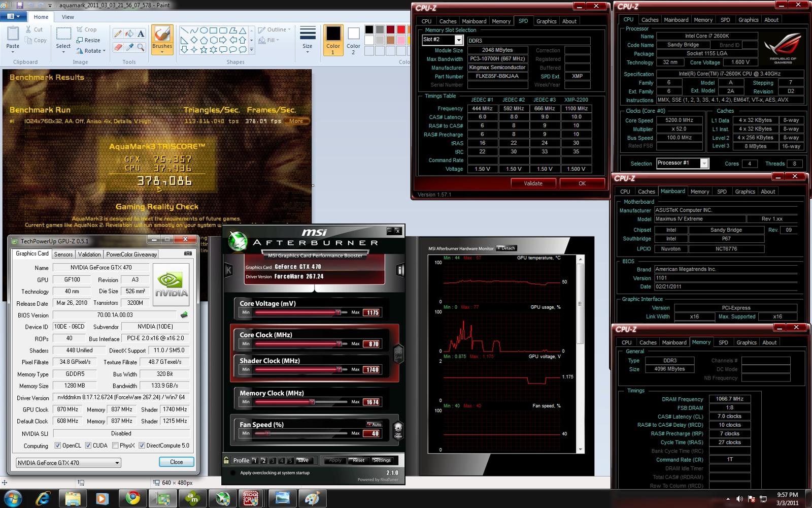Open the Brushes dropdown arrow
Image resolution: width=812 pixels, height=508 pixels.
(x=162, y=52)
